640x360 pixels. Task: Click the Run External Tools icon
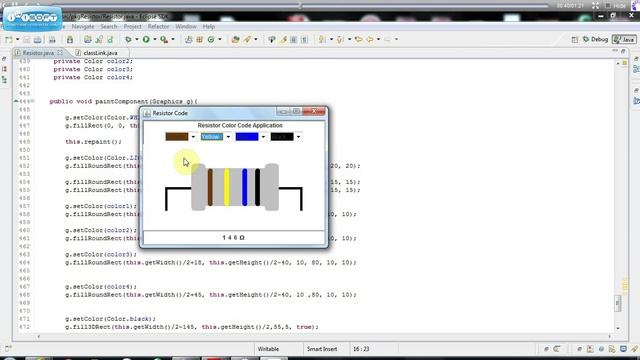click(164, 40)
